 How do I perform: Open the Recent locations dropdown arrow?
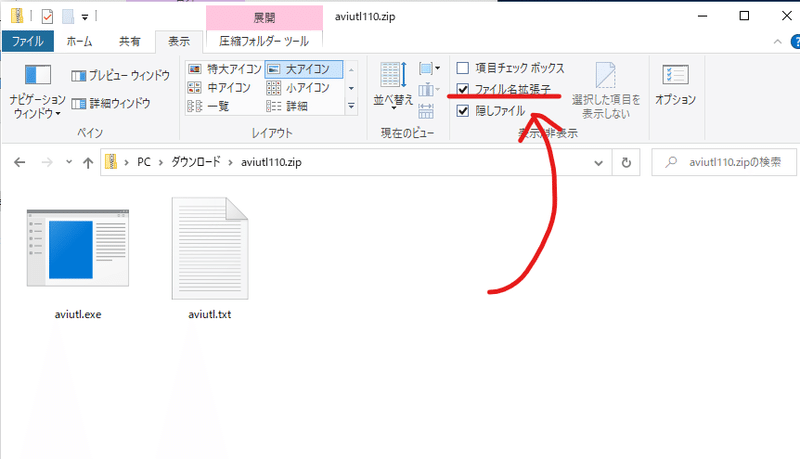(x=69, y=162)
